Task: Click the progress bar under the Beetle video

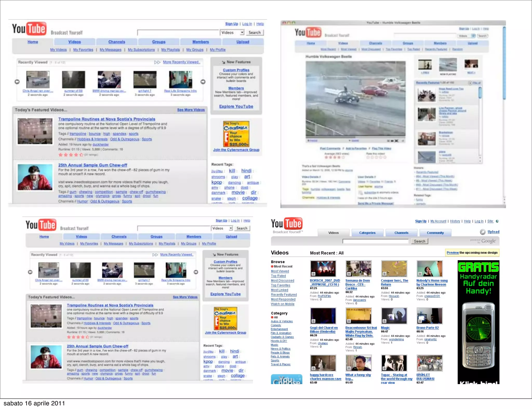Action: point(355,137)
